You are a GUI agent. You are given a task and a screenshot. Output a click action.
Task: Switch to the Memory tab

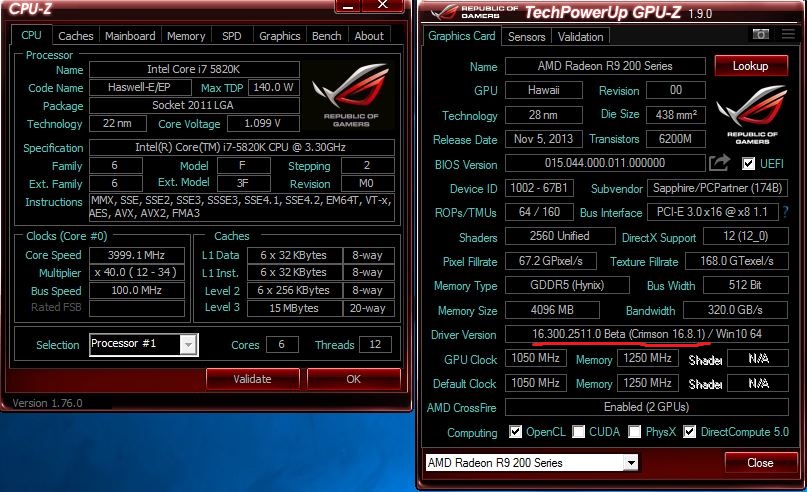(x=186, y=36)
